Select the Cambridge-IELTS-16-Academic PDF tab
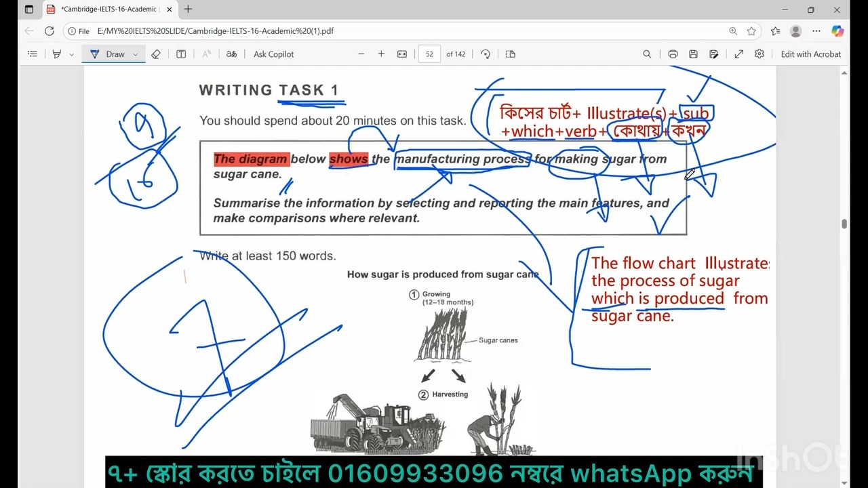 [111, 9]
